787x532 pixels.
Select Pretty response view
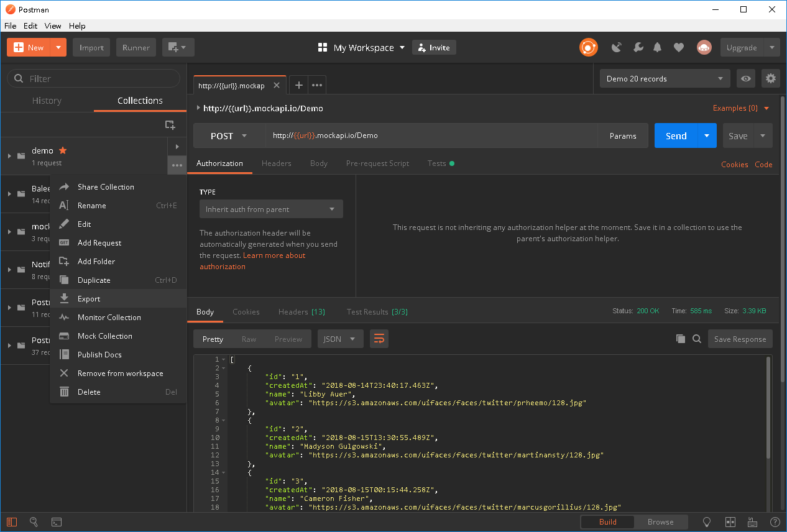[x=213, y=339]
